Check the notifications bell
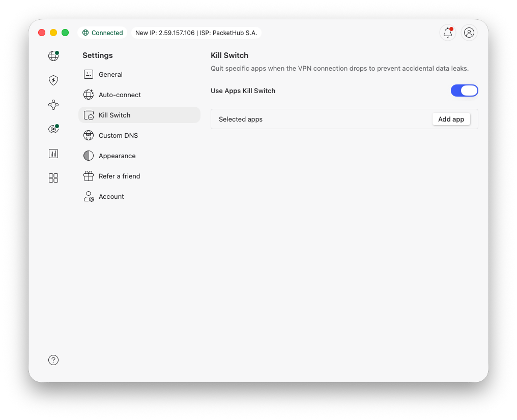Image resolution: width=517 pixels, height=420 pixels. [447, 33]
